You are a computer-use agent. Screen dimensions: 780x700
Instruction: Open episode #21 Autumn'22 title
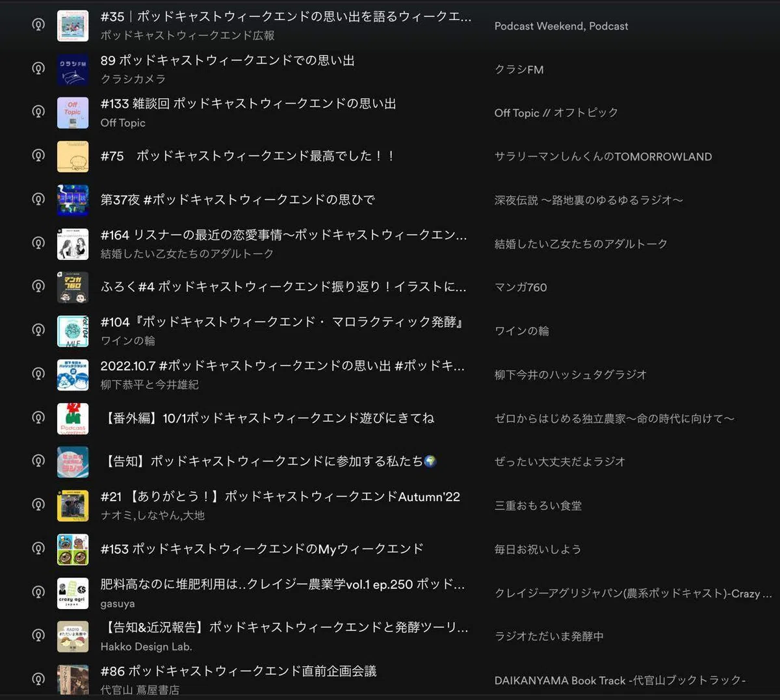pos(280,497)
